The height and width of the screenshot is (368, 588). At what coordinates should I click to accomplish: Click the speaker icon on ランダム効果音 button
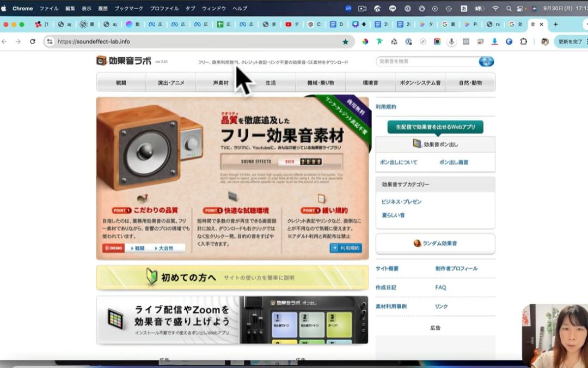coord(417,243)
